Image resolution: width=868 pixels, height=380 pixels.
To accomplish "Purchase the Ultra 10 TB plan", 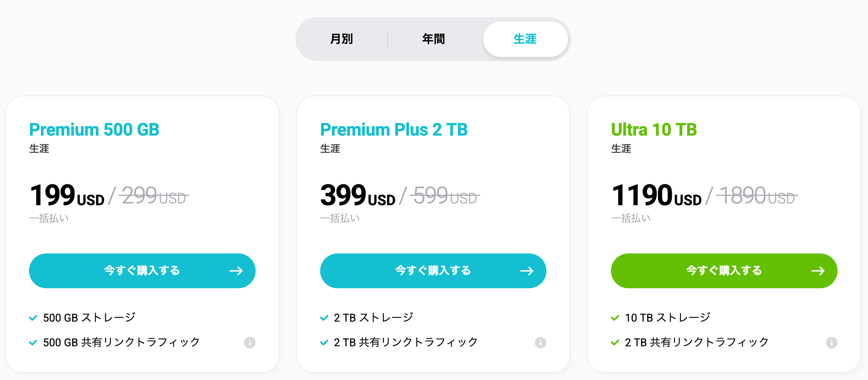I will 724,270.
